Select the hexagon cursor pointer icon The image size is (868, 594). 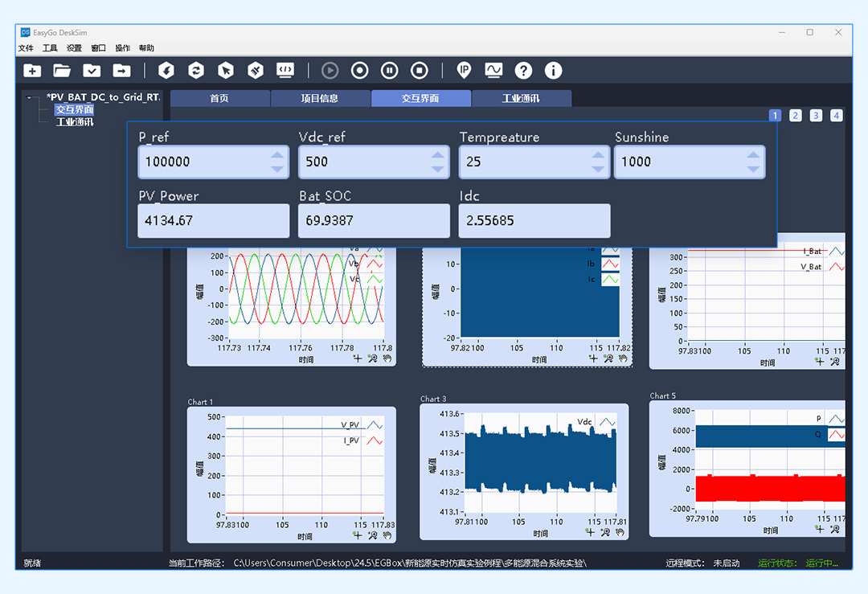(226, 71)
